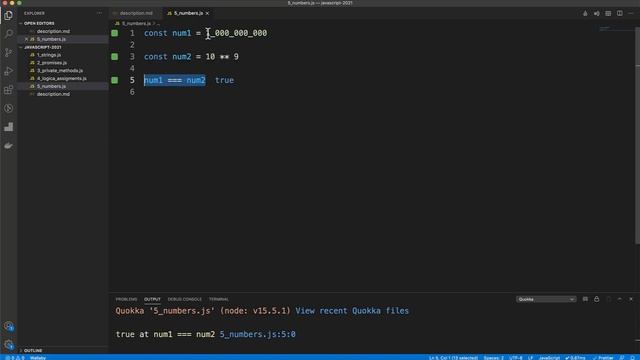Image resolution: width=640 pixels, height=360 pixels.
Task: Open editor more actions ellipsis
Action: [x=631, y=13]
